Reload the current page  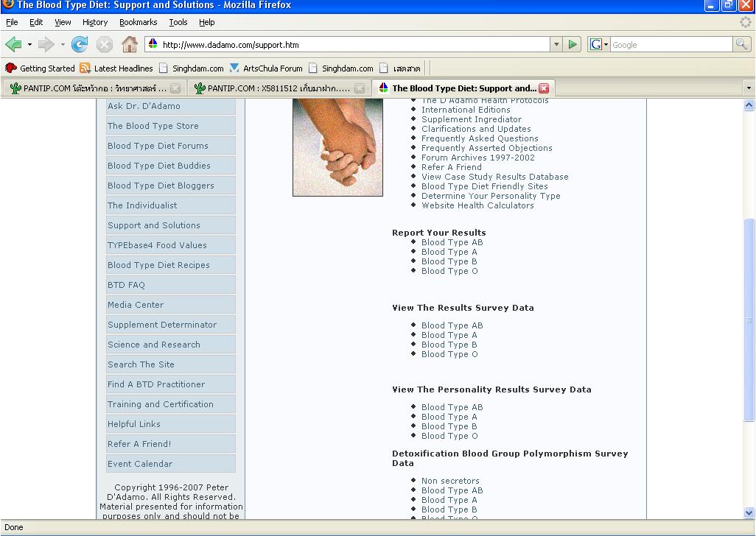pos(80,45)
